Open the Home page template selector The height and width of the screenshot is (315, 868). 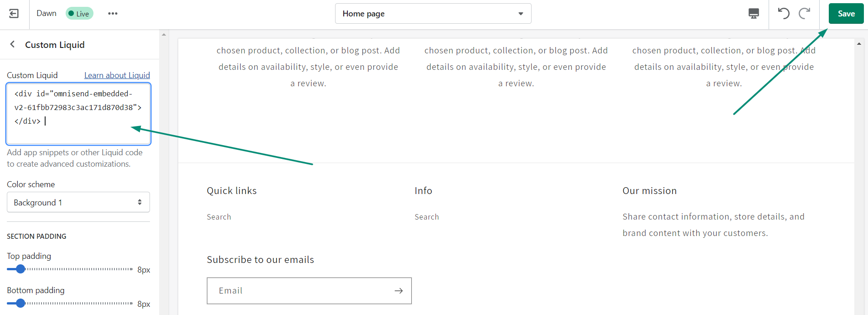(433, 13)
